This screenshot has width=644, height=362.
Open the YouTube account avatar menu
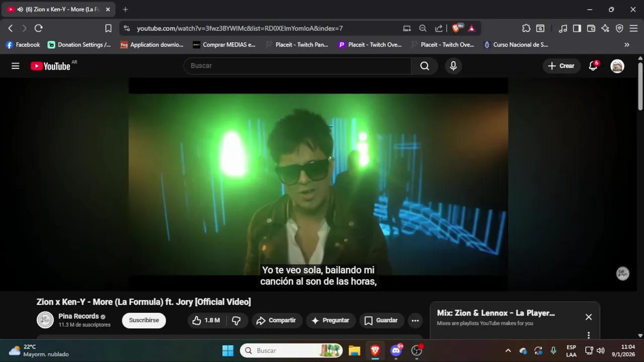coord(617,66)
